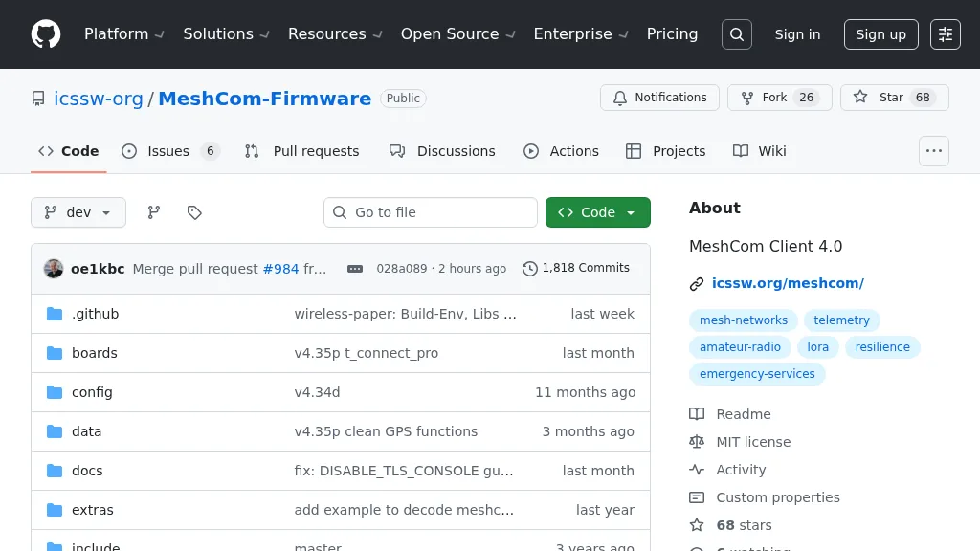The width and height of the screenshot is (980, 551).
Task: Click the Sign up button
Action: (x=880, y=34)
